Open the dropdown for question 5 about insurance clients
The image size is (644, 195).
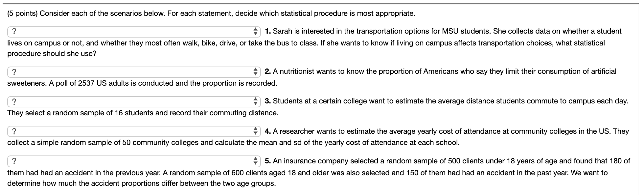[x=131, y=161]
